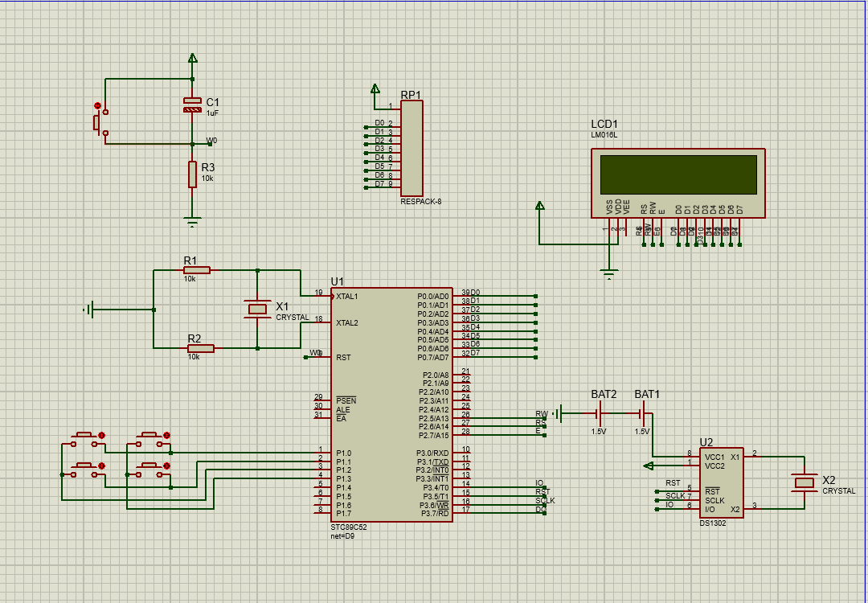868x603 pixels.
Task: Click the ground symbol left of R1 and R2
Action: point(88,310)
